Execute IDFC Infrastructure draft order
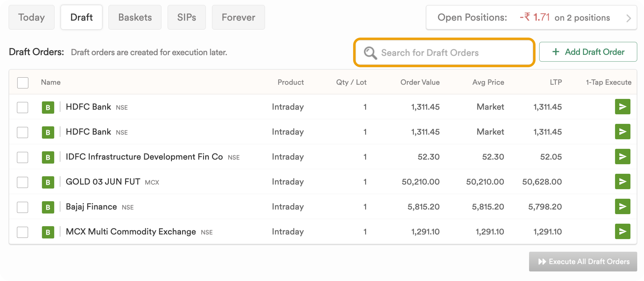Viewport: 644px width, 281px height. 622,157
